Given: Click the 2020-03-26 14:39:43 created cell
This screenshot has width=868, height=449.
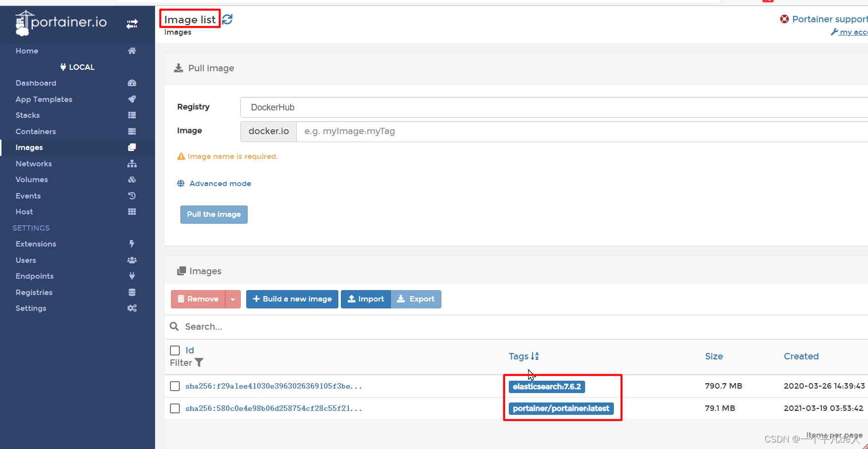Looking at the screenshot, I should point(824,386).
